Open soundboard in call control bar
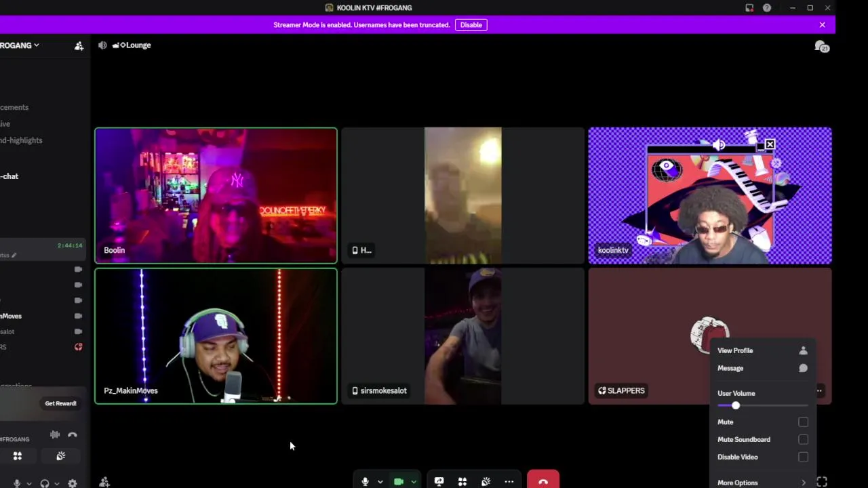 (486, 481)
